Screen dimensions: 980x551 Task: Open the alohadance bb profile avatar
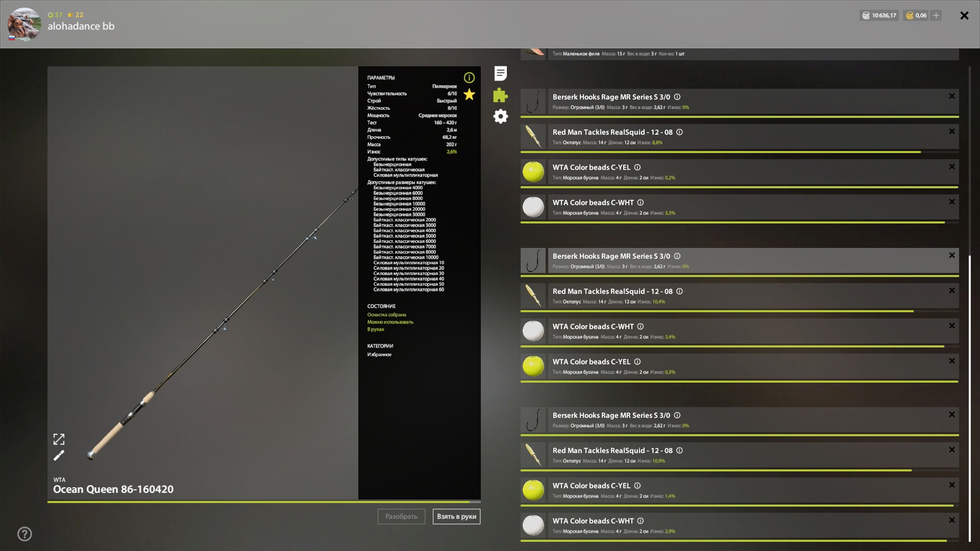click(24, 24)
